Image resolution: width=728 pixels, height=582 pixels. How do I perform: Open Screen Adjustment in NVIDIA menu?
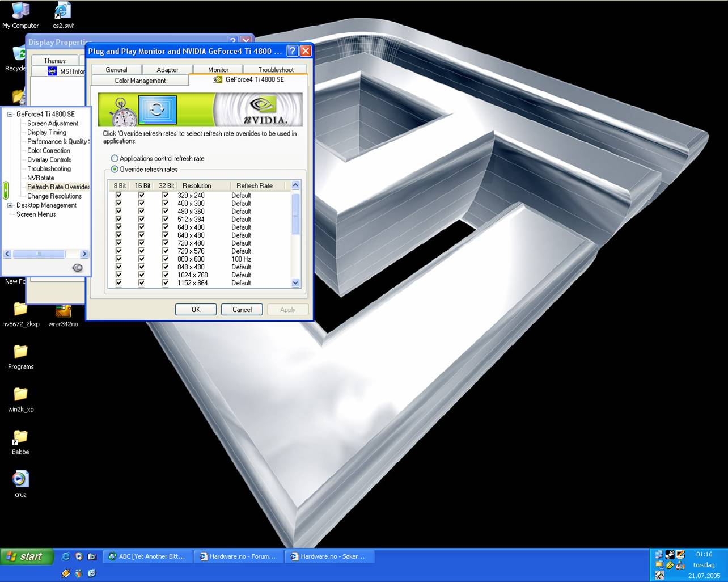pos(53,123)
